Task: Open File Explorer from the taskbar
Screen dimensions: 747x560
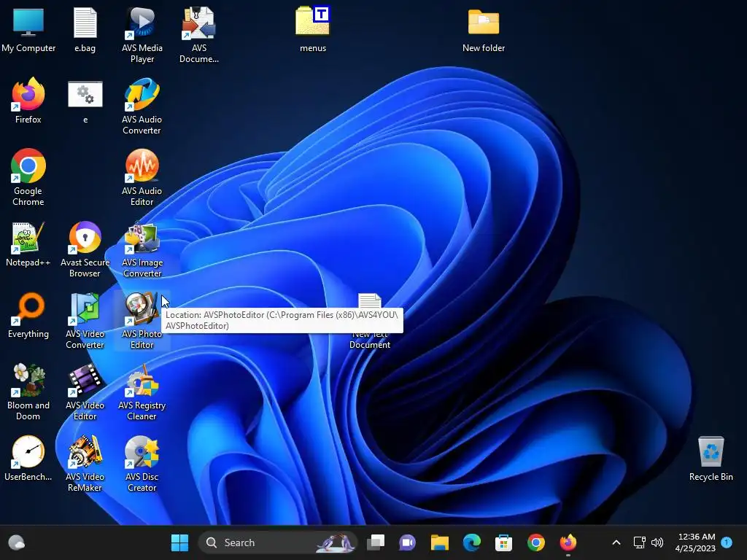Action: [x=439, y=542]
